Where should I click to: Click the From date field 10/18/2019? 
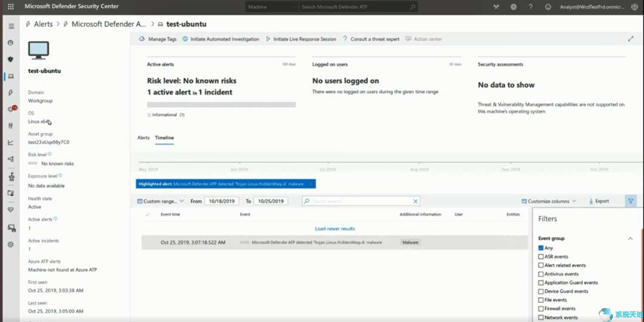[221, 201]
